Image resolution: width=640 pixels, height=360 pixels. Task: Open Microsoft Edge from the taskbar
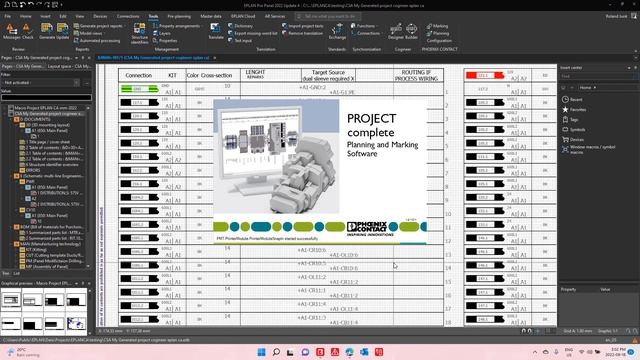pos(349,352)
